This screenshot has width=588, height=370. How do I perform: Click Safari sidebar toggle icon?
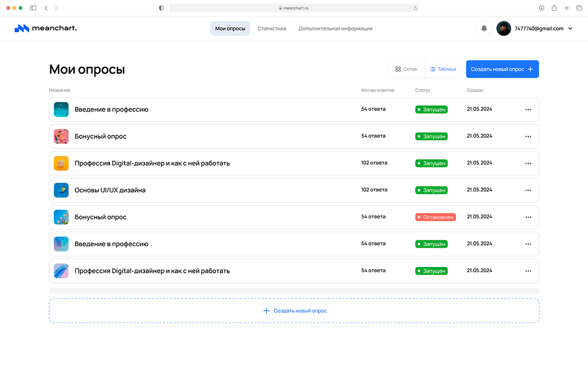tap(33, 8)
